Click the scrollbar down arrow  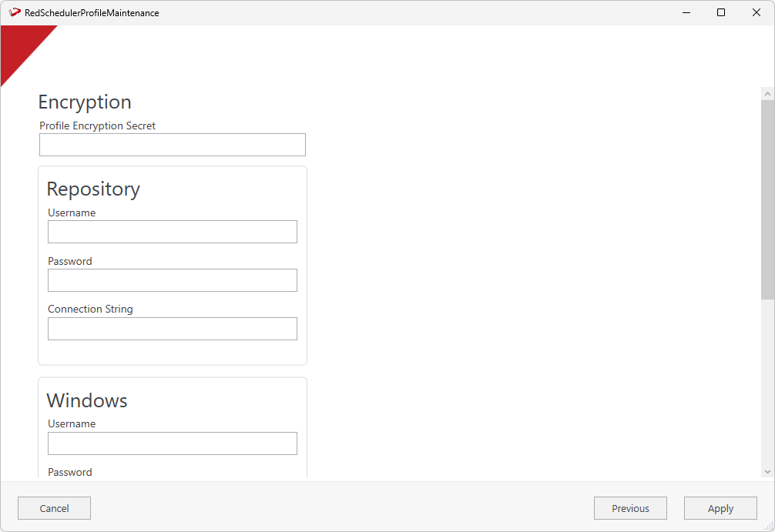coord(767,471)
